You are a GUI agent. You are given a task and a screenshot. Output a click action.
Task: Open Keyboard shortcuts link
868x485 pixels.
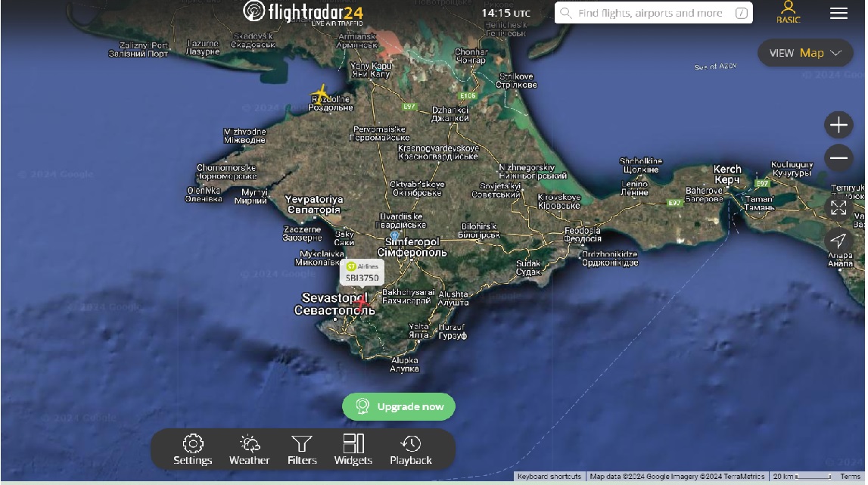point(549,477)
